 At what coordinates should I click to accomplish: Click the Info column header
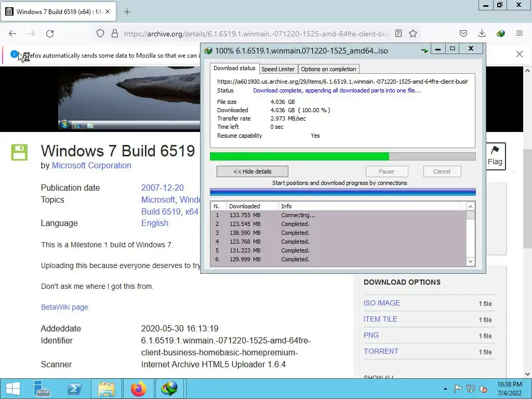pos(369,206)
